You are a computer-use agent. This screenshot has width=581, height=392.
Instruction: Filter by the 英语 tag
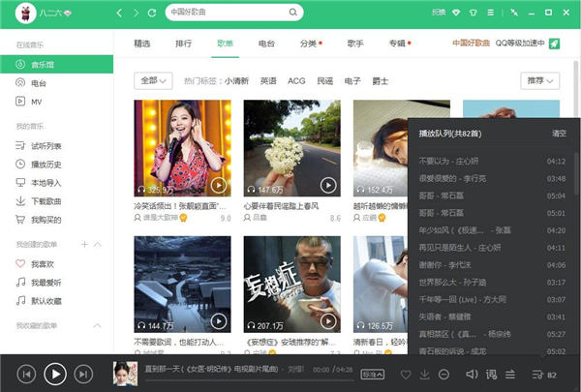(268, 81)
